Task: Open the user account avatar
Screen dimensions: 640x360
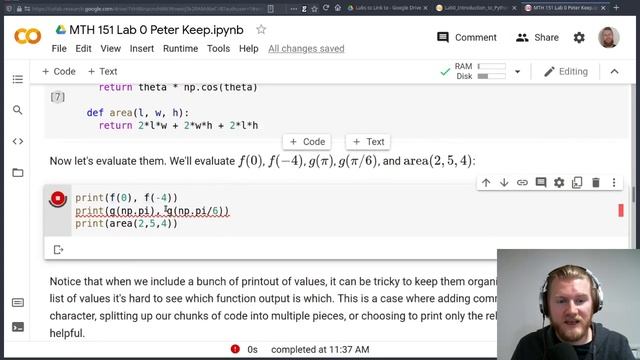Action: [609, 37]
